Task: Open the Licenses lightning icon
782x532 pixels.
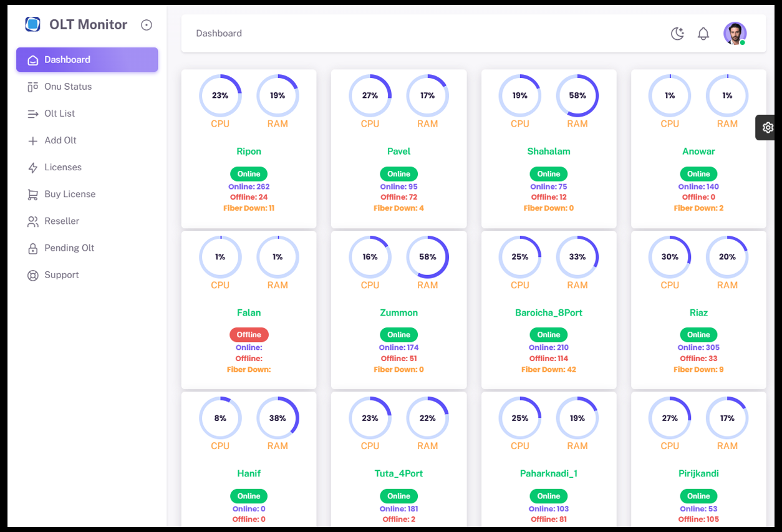Action: [32, 167]
